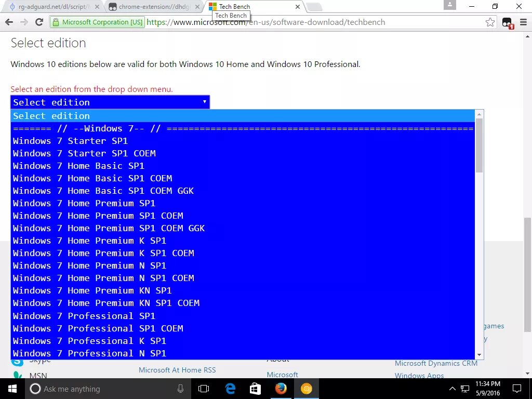532x399 pixels.
Task: Show hidden system tray icons
Action: click(x=452, y=389)
